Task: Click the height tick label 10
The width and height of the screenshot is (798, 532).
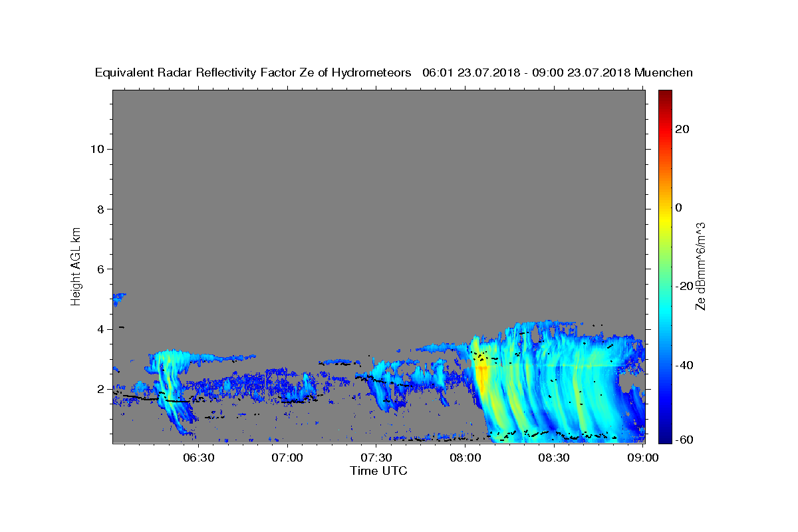Action: pyautogui.click(x=97, y=149)
